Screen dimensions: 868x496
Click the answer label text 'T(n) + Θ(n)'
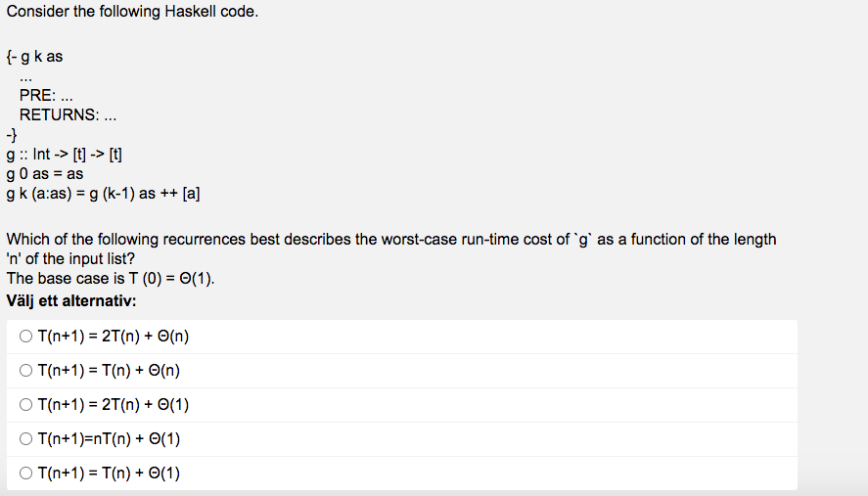(141, 371)
